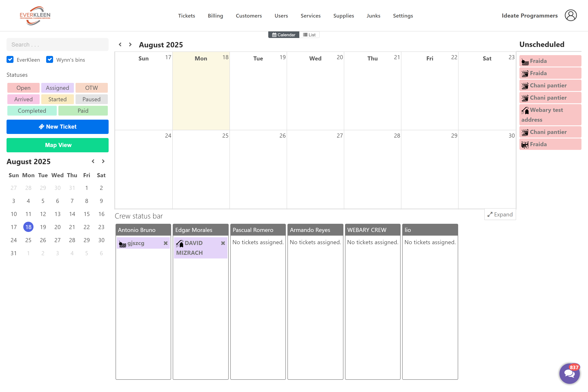
Task: Open the Supplies menu
Action: (343, 16)
